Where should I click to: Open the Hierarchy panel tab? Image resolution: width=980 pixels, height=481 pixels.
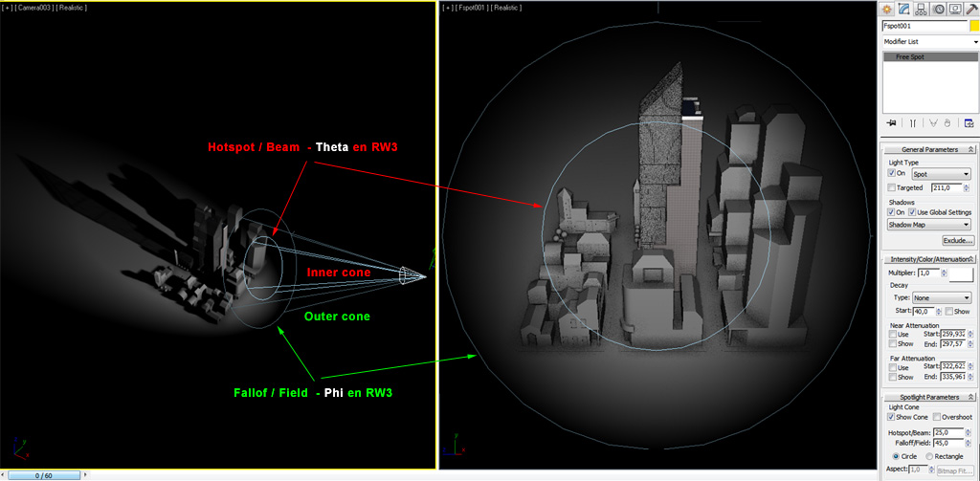click(x=922, y=9)
